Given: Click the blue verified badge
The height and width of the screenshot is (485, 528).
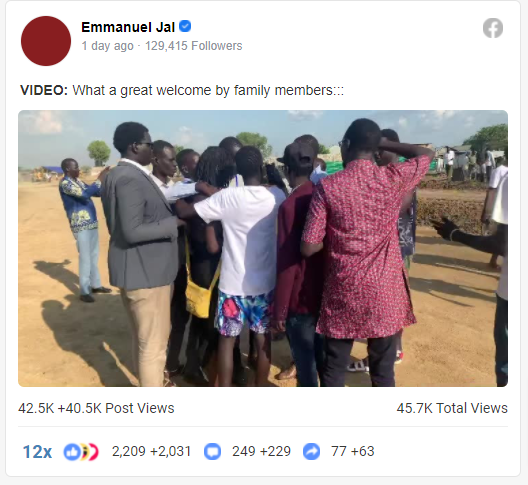Looking at the screenshot, I should pos(185,26).
